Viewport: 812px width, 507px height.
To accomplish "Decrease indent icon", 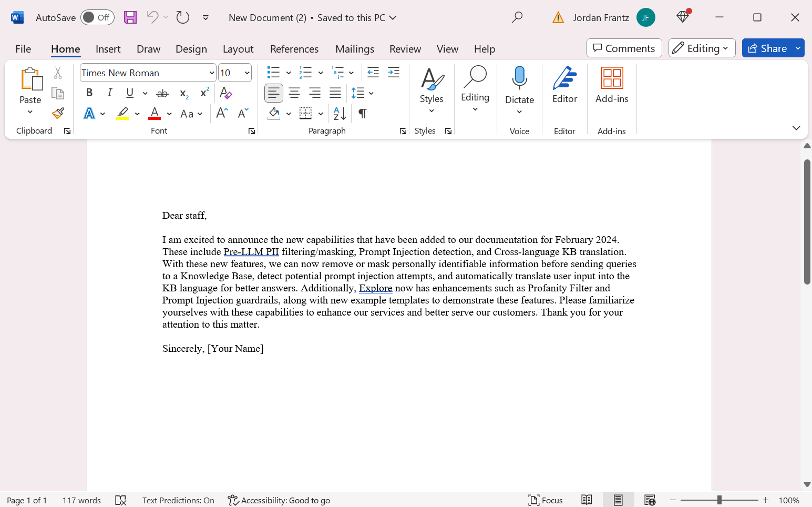I will point(373,73).
